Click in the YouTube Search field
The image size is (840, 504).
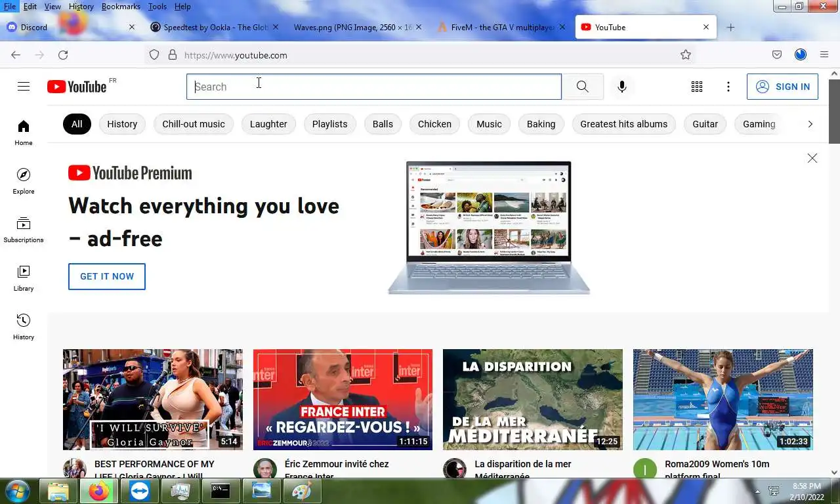(374, 87)
